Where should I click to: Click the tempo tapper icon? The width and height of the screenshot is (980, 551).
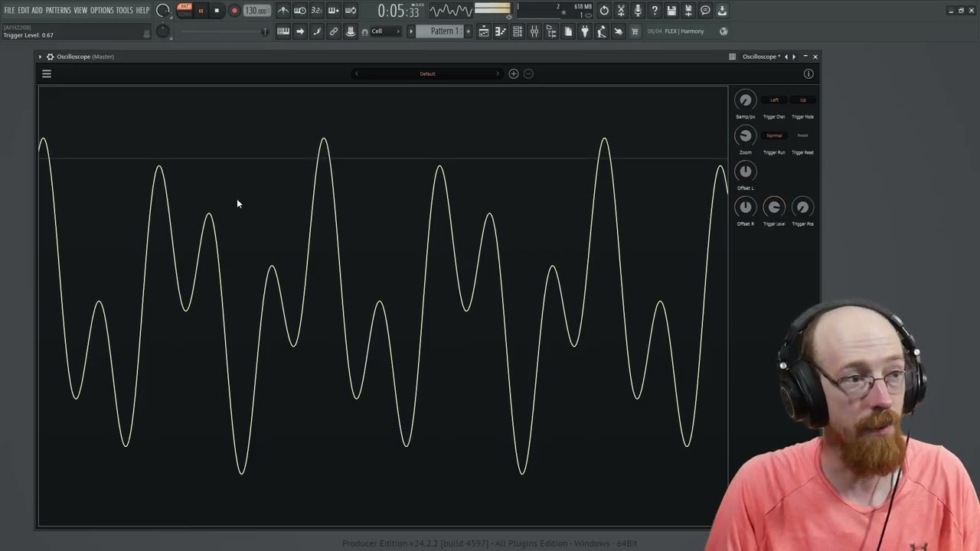click(x=602, y=31)
